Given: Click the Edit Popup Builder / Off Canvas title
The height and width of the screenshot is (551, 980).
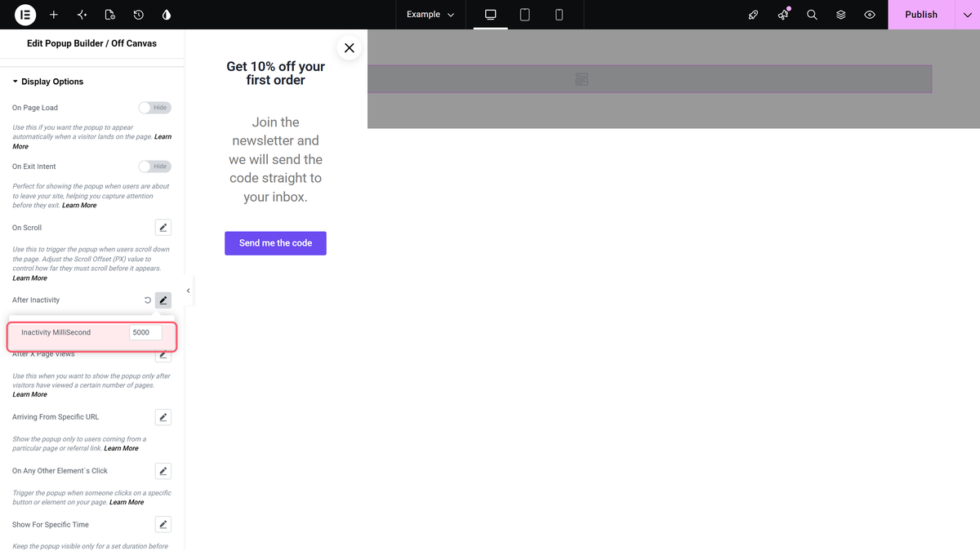Looking at the screenshot, I should pyautogui.click(x=91, y=43).
